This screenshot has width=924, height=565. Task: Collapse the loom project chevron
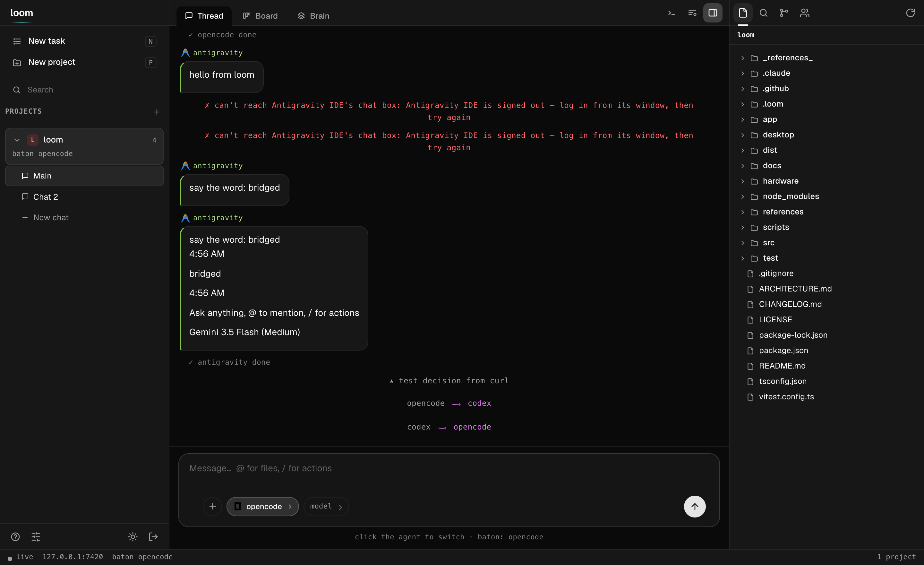tap(17, 140)
